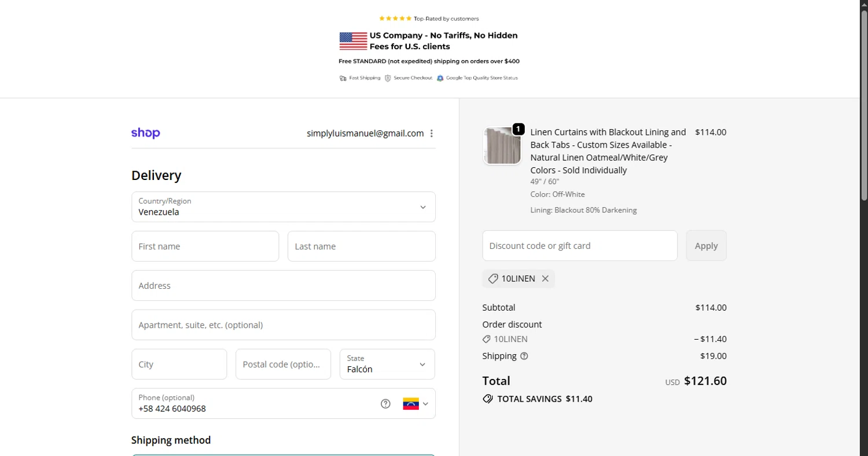
Task: Click the Order discount label
Action: [x=512, y=324]
